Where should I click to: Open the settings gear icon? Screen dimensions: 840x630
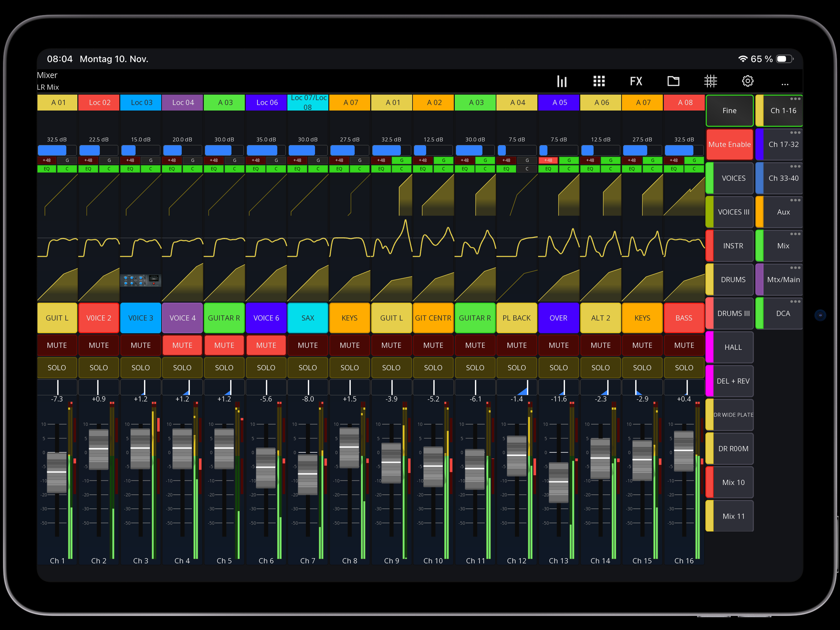pos(747,81)
